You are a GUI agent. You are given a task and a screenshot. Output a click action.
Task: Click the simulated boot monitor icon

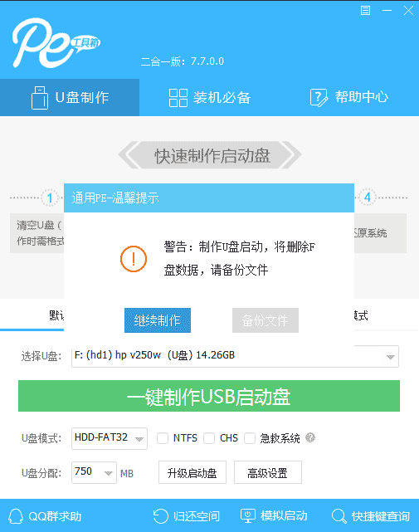click(x=248, y=516)
